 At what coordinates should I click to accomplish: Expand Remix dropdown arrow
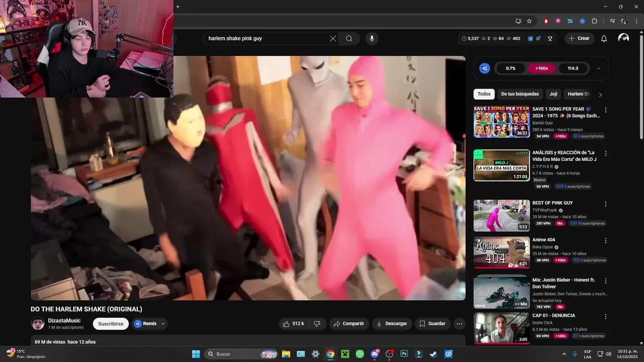[163, 324]
